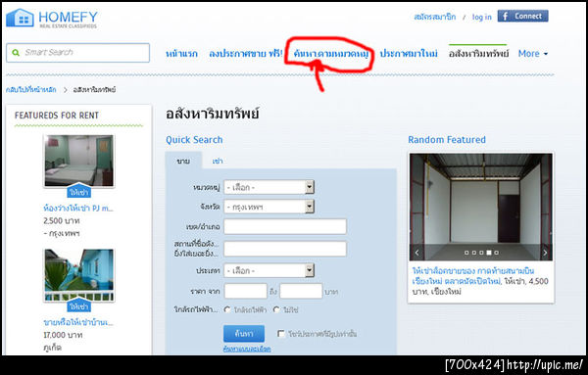The width and height of the screenshot is (588, 375).
Task: Click the Random Featured heading
Action: pos(447,140)
